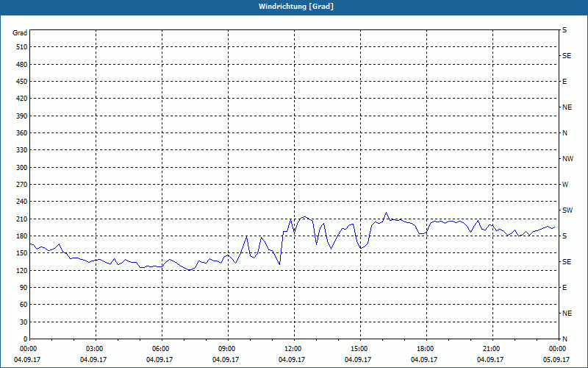Image resolution: width=588 pixels, height=368 pixels.
Task: Select the 300 degree axis label
Action: [22, 168]
